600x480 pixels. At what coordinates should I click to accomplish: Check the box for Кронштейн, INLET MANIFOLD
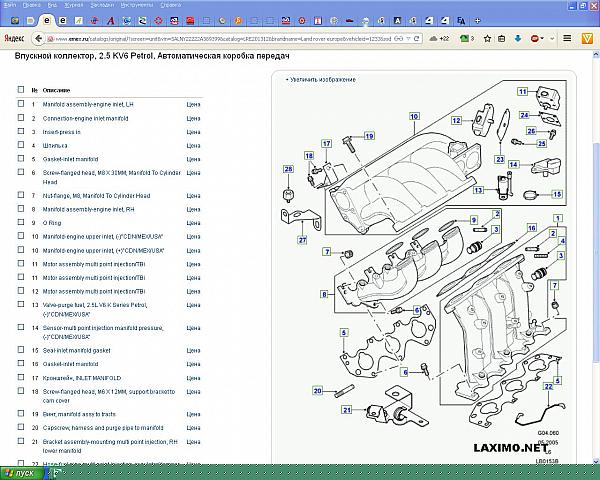(x=21, y=377)
